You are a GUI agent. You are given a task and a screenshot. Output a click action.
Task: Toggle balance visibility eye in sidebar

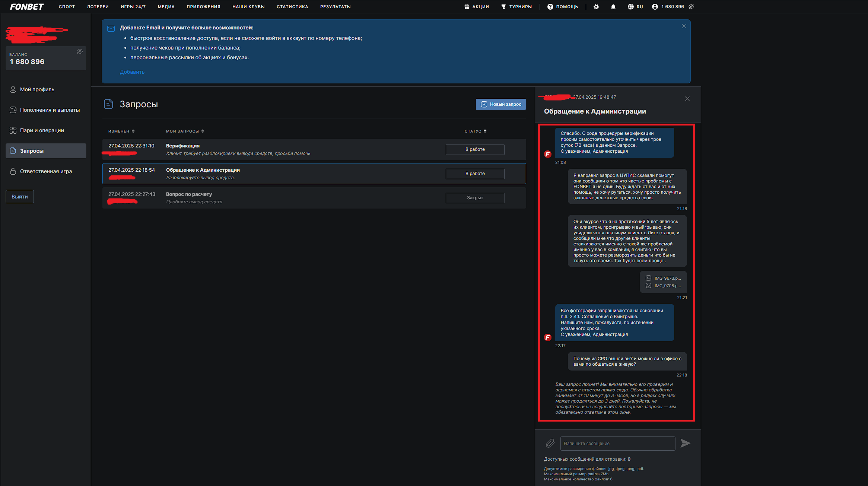tap(80, 52)
